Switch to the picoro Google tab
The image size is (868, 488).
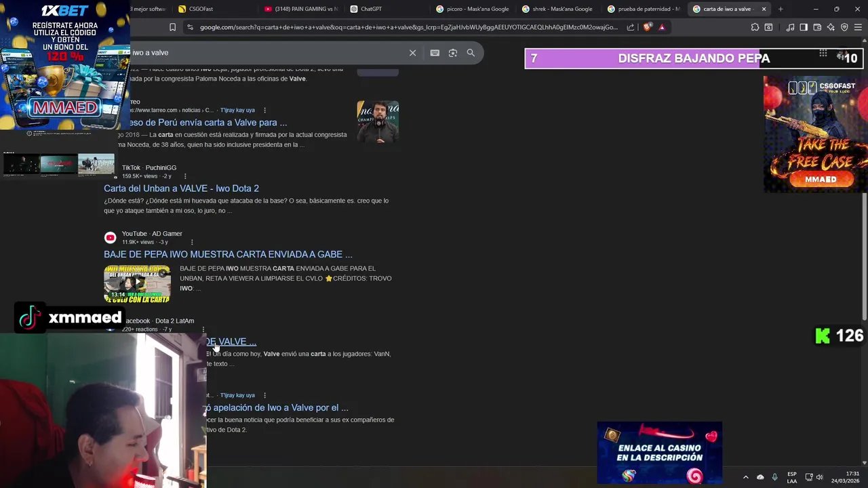tap(473, 9)
